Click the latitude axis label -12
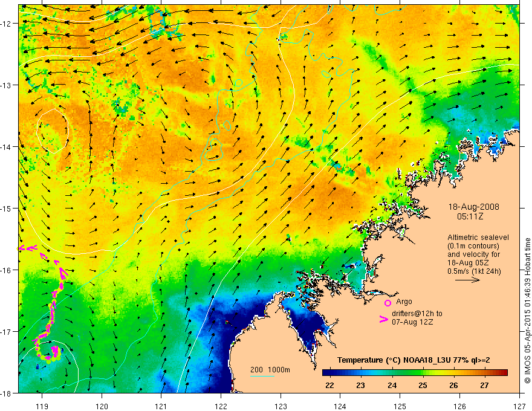Viewport: 532px width, 411px height. [x=6, y=24]
